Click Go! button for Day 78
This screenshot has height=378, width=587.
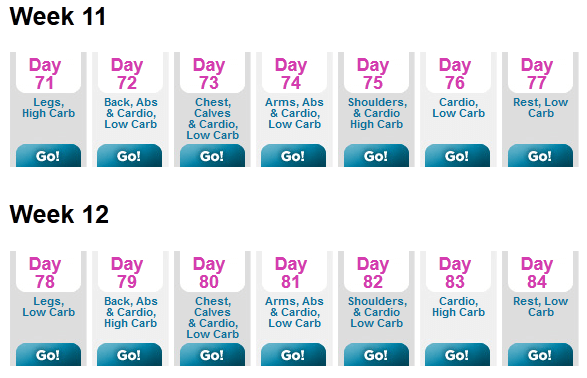[48, 355]
